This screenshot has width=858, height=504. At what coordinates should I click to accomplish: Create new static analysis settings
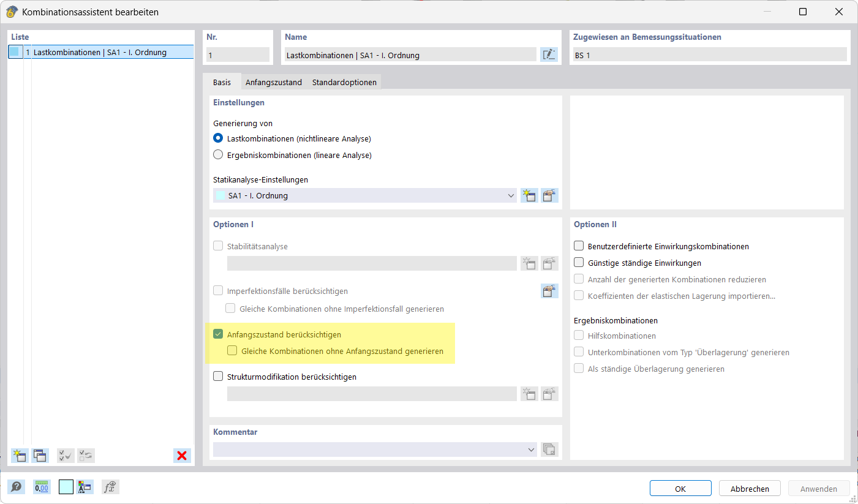click(529, 195)
